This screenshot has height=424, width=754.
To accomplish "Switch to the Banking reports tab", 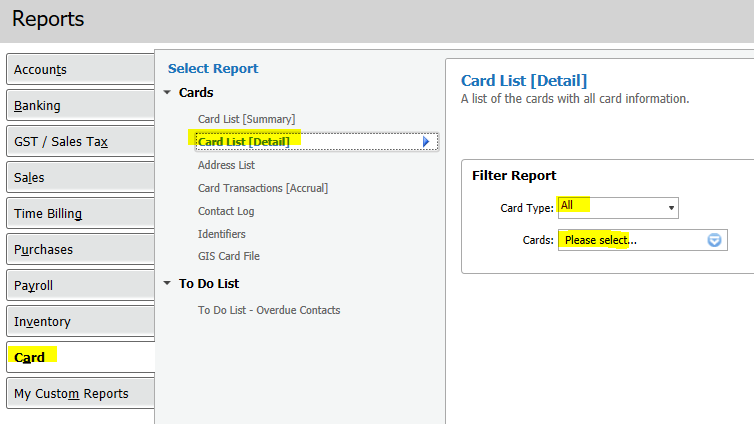I will (78, 105).
